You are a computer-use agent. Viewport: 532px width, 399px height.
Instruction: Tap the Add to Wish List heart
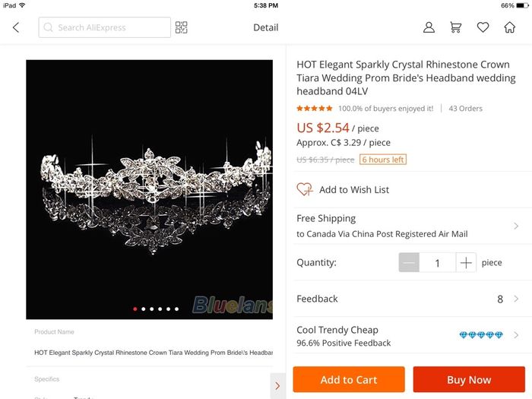[x=305, y=189]
